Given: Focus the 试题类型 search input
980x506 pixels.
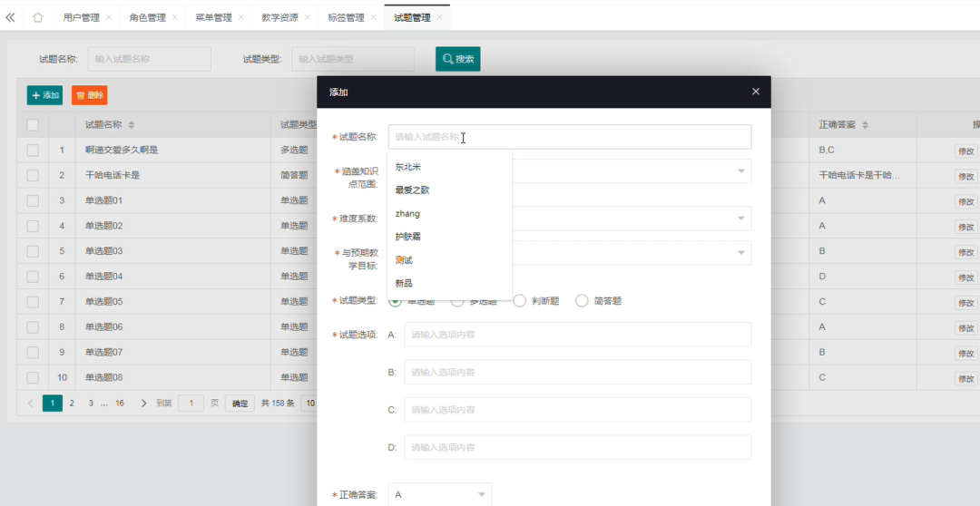Looking at the screenshot, I should pos(353,59).
